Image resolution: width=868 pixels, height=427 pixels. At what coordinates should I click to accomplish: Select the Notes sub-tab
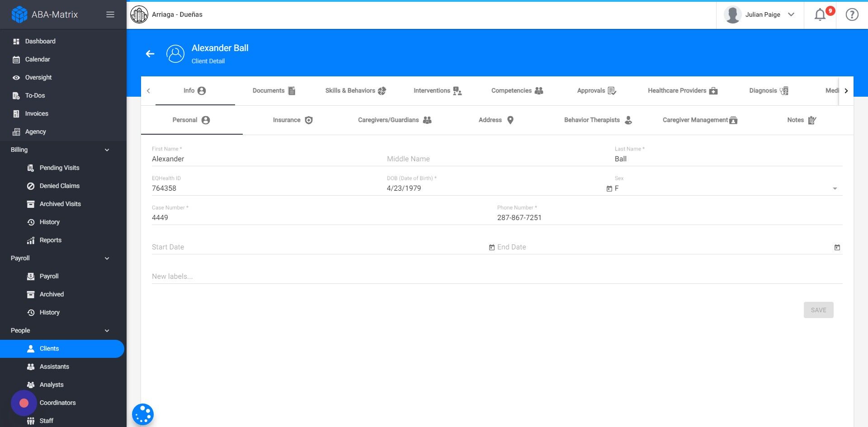[802, 120]
